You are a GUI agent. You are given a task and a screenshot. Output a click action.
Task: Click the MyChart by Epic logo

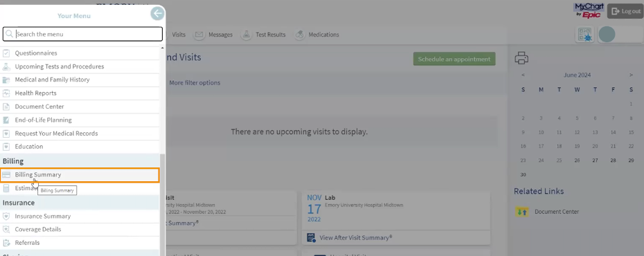tap(589, 10)
